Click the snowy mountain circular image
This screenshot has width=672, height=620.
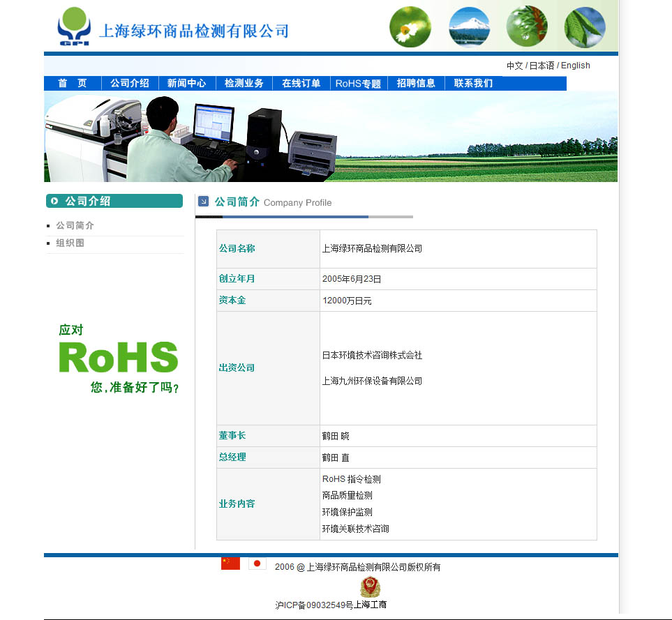click(x=470, y=27)
